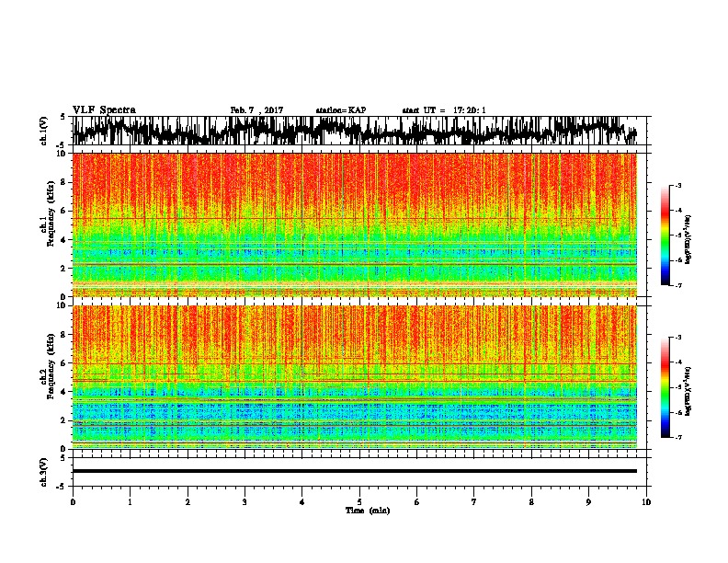Click the "station=KAP" label

[x=341, y=110]
